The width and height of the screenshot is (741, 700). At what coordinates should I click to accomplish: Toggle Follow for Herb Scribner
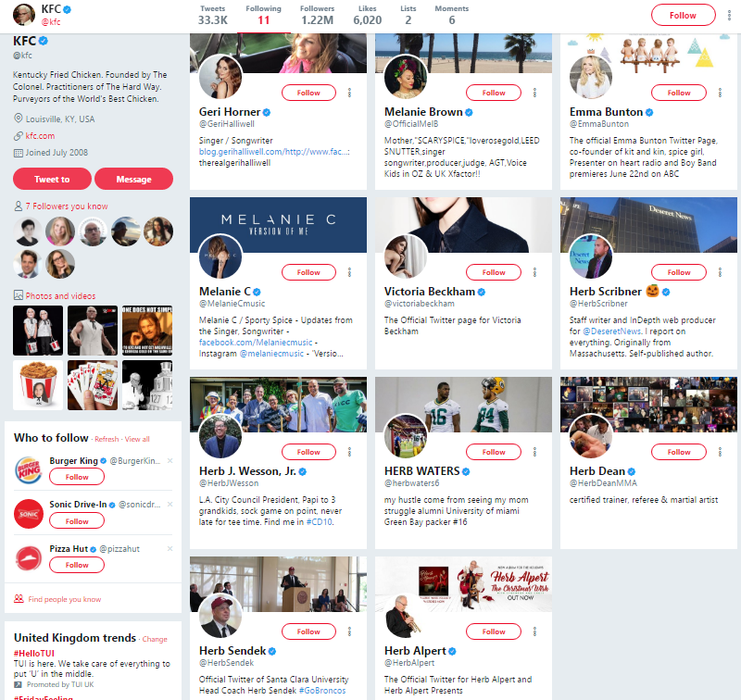pyautogui.click(x=679, y=272)
